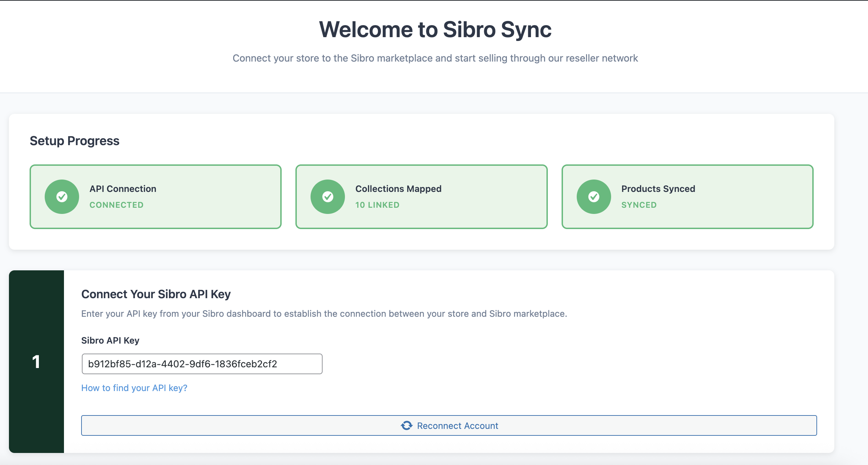Click the API Connection green checkmark icon

(62, 197)
